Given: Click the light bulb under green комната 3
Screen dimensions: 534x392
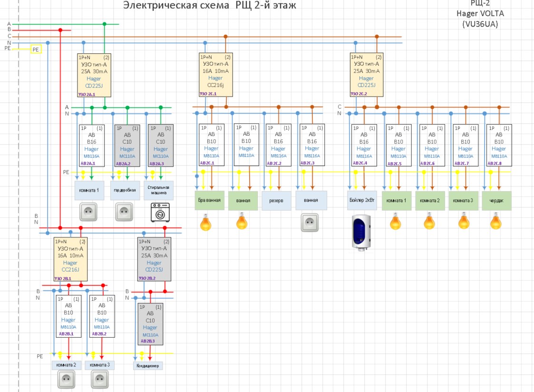Looking at the screenshot, I should 464,221.
